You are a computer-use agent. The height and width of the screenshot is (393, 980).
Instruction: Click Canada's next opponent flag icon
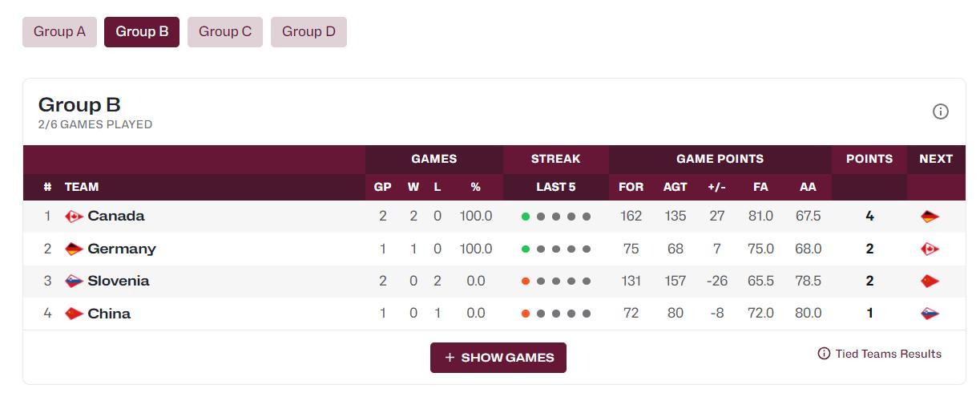point(930,217)
